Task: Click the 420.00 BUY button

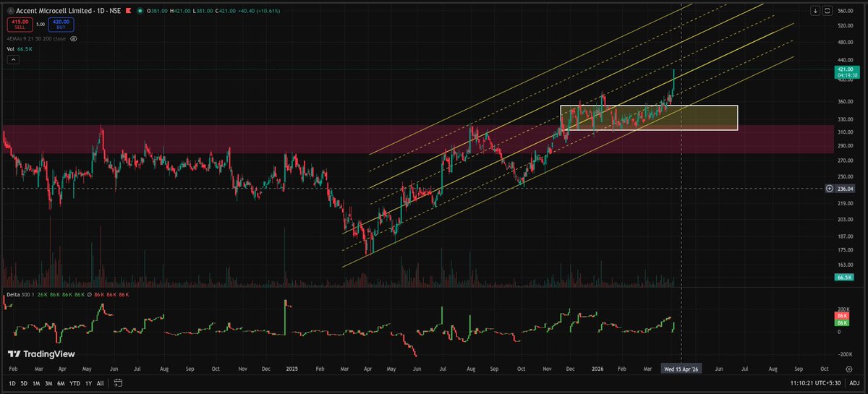Action: pyautogui.click(x=61, y=26)
